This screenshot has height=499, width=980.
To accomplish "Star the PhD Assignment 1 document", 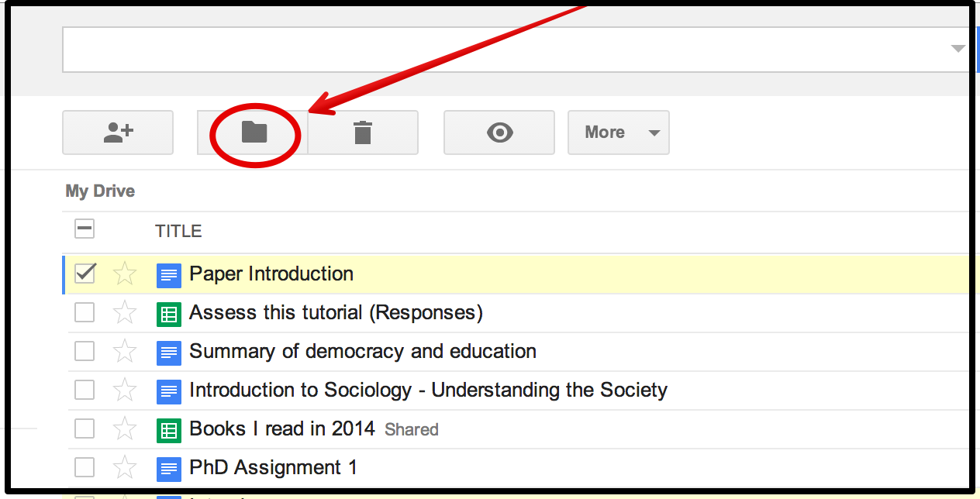I will pos(125,467).
